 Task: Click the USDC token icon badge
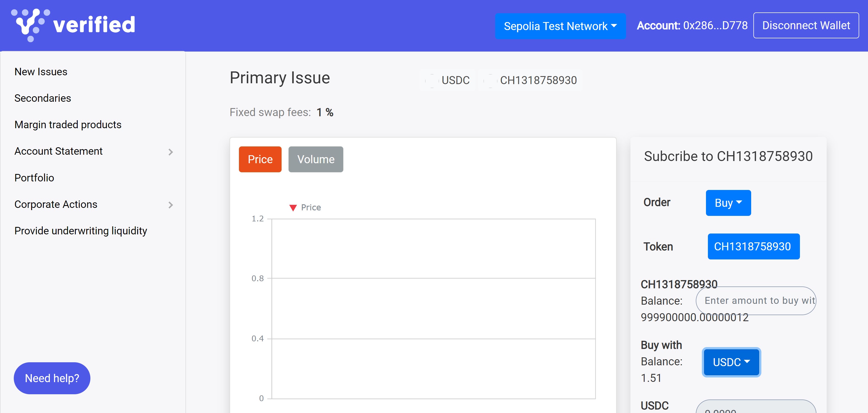[432, 80]
